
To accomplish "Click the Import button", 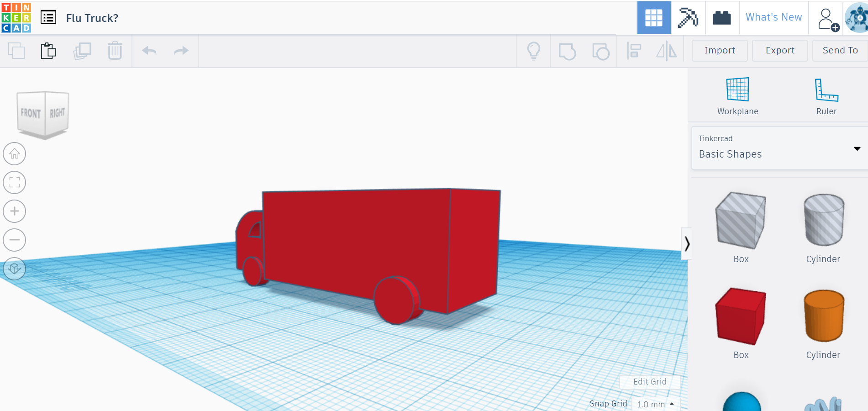I will 720,51.
